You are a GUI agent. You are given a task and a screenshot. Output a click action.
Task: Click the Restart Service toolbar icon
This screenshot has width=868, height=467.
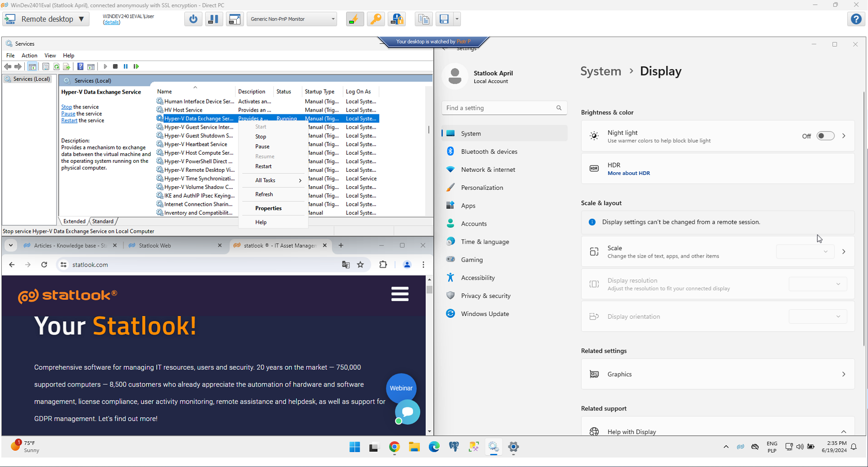pos(136,66)
